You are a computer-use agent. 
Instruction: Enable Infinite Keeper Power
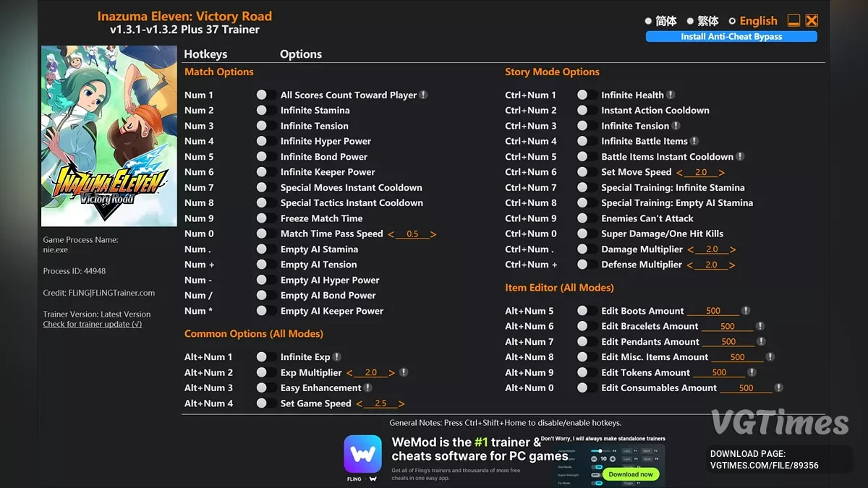265,172
